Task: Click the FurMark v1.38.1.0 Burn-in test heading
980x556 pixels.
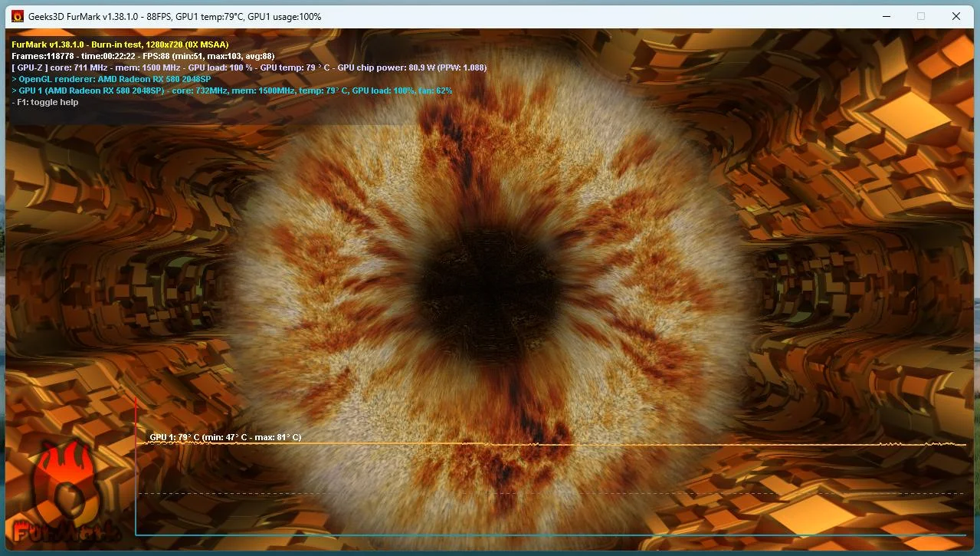Action: coord(120,44)
